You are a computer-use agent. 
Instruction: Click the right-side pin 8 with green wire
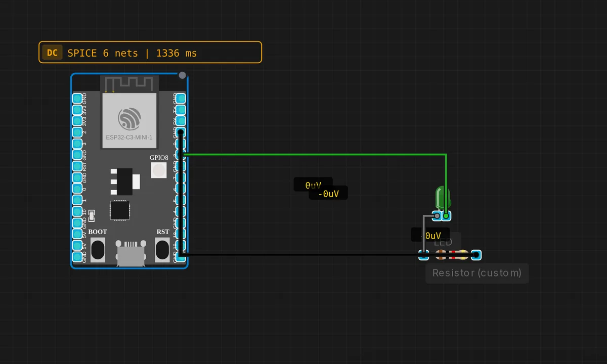(x=181, y=154)
